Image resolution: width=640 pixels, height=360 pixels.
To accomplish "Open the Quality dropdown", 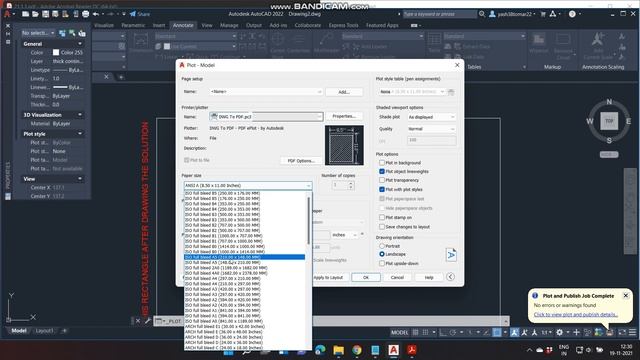I will tap(431, 129).
